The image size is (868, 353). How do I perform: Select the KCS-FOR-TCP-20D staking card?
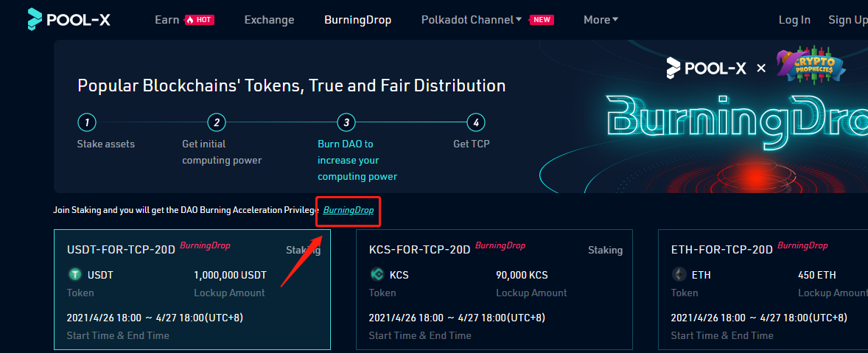[x=494, y=290]
